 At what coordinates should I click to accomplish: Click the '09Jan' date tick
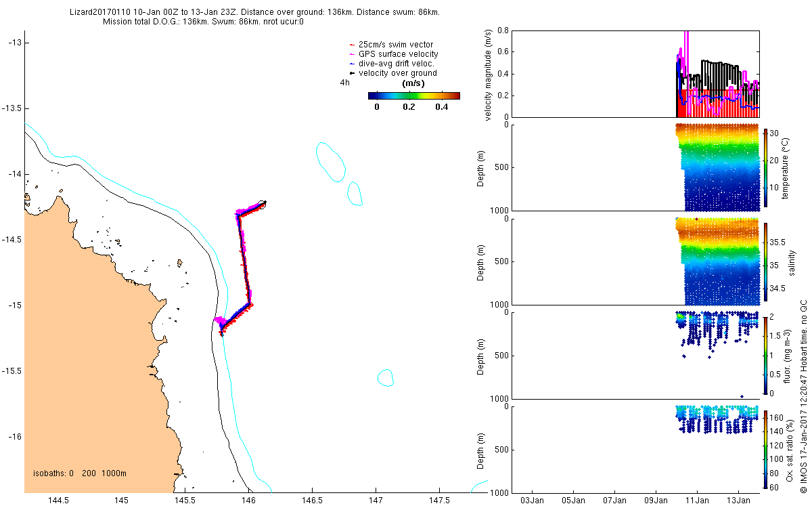click(656, 501)
